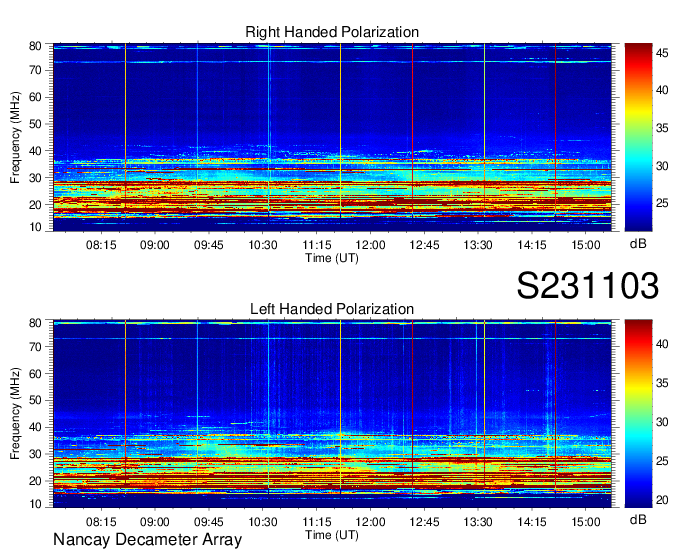The width and height of the screenshot is (680, 552).
Task: Click the upper plot's 'Time (UT)' axis label
Action: [332, 258]
